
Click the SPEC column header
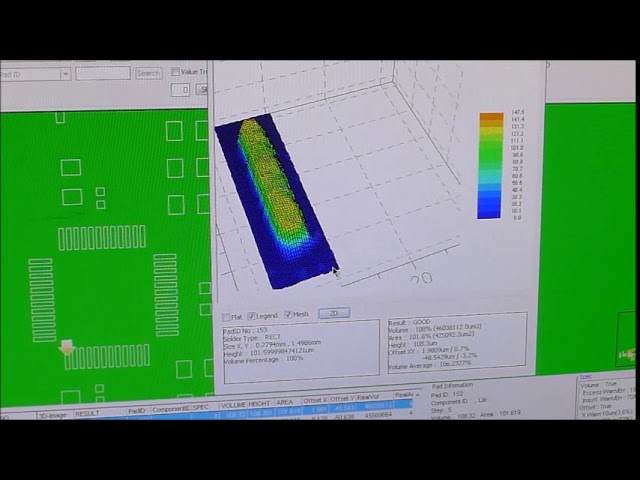pos(200,407)
